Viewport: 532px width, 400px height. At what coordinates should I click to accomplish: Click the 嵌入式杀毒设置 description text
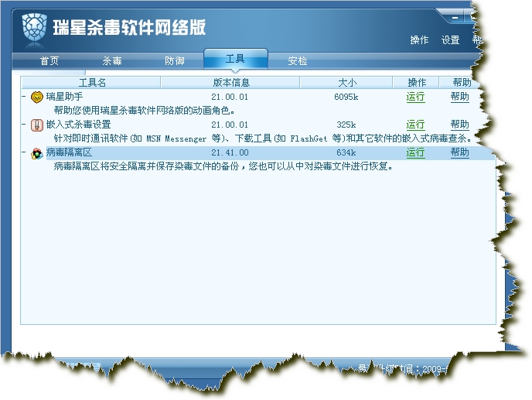click(263, 138)
